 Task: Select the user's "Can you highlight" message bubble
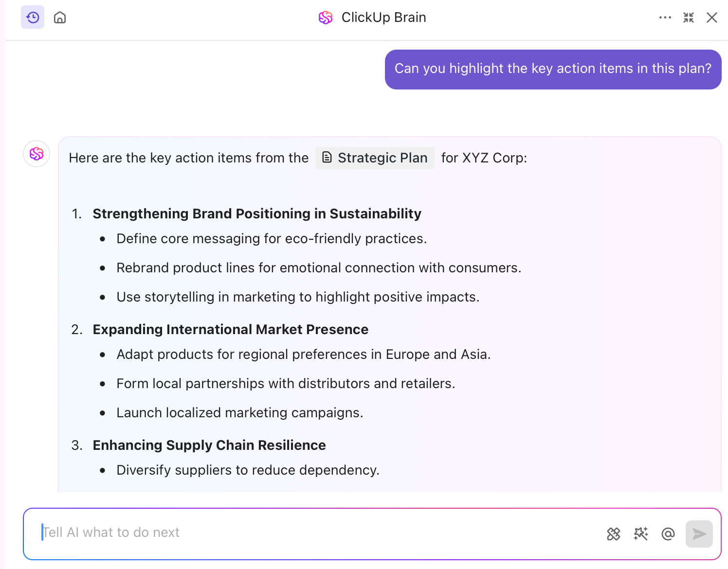point(553,69)
